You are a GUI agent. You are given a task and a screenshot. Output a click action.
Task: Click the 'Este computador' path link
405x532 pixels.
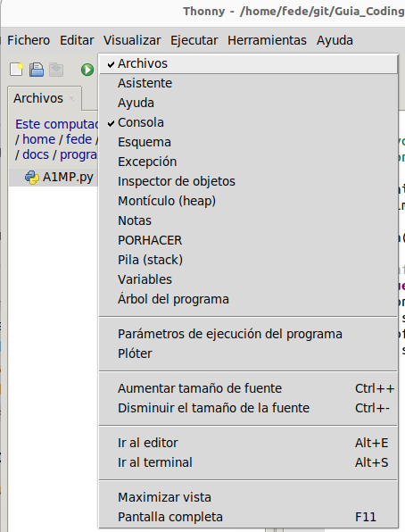tap(56, 124)
